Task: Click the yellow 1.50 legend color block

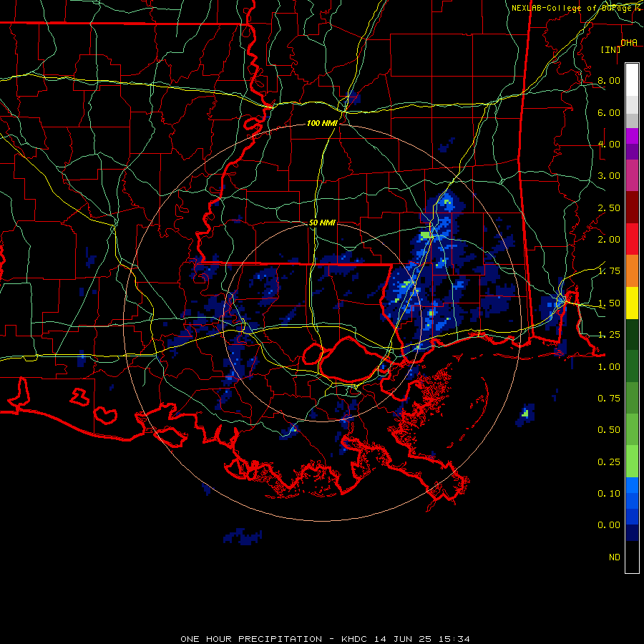Action: [x=632, y=303]
